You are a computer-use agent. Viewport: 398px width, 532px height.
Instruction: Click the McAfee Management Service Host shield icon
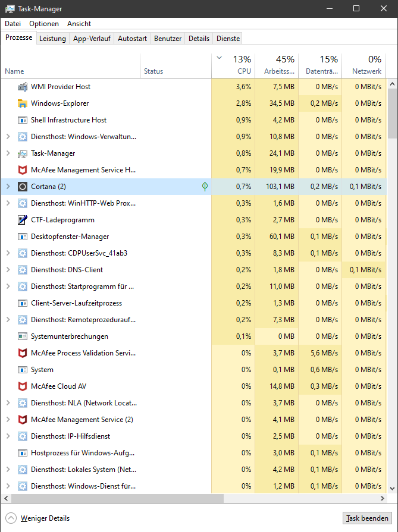(23, 170)
